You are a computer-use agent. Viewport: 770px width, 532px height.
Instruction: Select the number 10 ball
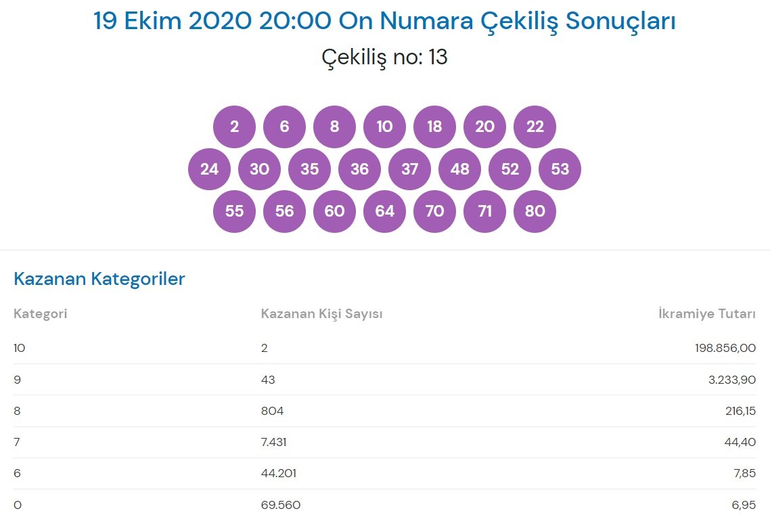[384, 127]
